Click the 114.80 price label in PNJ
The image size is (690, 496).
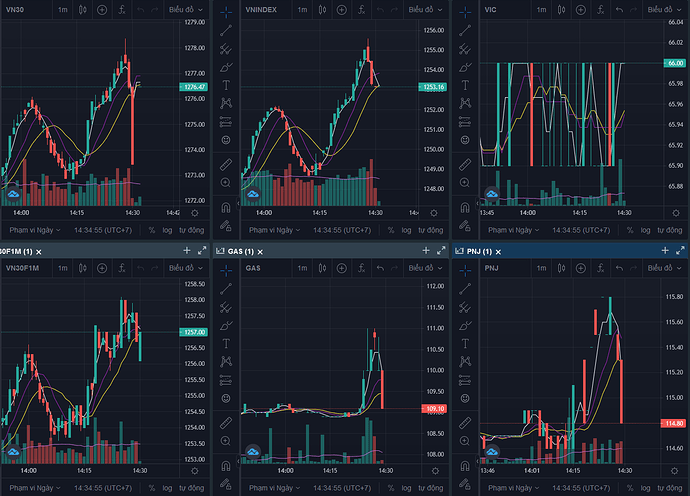pos(674,423)
